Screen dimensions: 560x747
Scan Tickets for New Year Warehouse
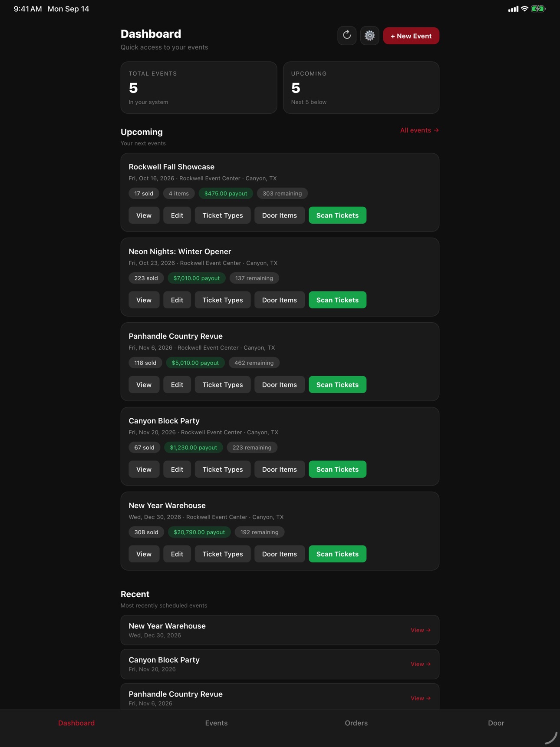pyautogui.click(x=337, y=554)
